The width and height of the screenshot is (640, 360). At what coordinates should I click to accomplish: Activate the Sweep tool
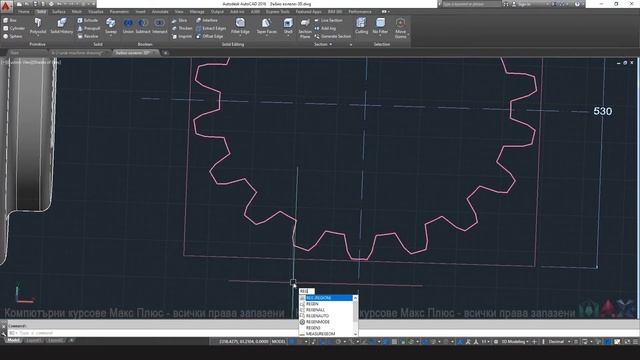tap(111, 26)
